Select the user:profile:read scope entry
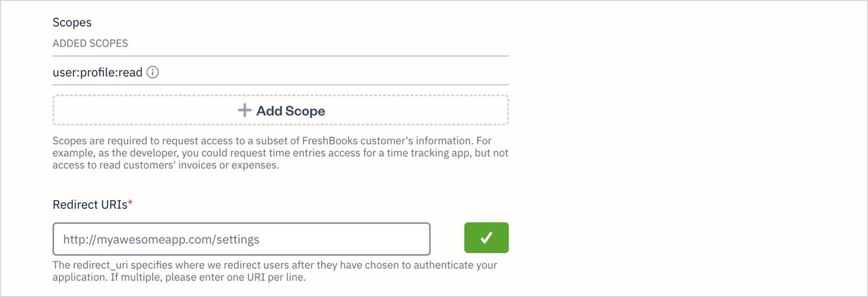The width and height of the screenshot is (868, 297). click(x=97, y=73)
